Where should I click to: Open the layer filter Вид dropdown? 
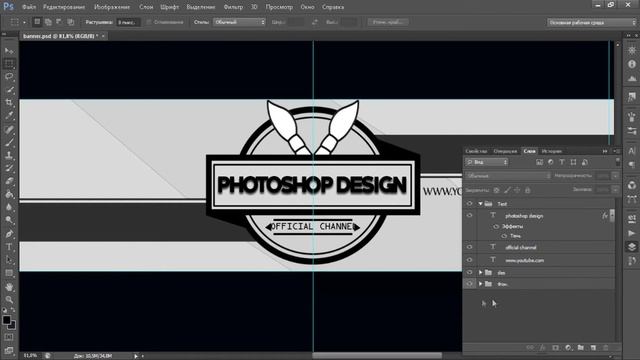(x=487, y=162)
